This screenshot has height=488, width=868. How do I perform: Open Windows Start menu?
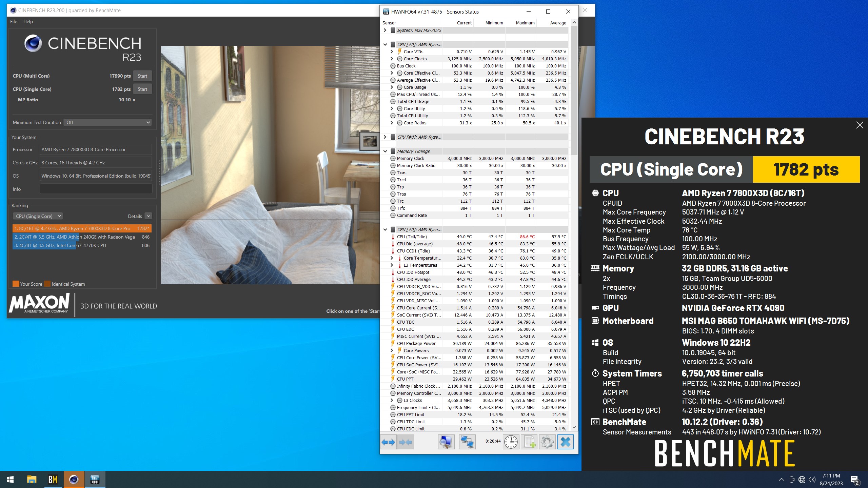pos(10,480)
